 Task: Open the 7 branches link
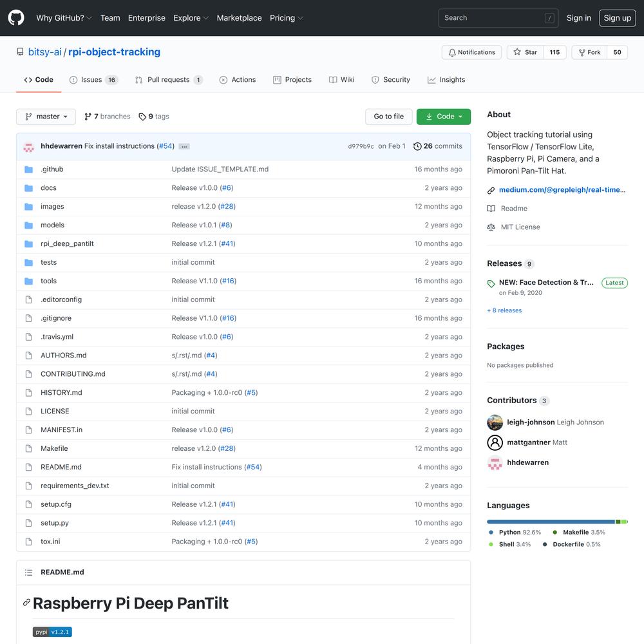(x=107, y=117)
